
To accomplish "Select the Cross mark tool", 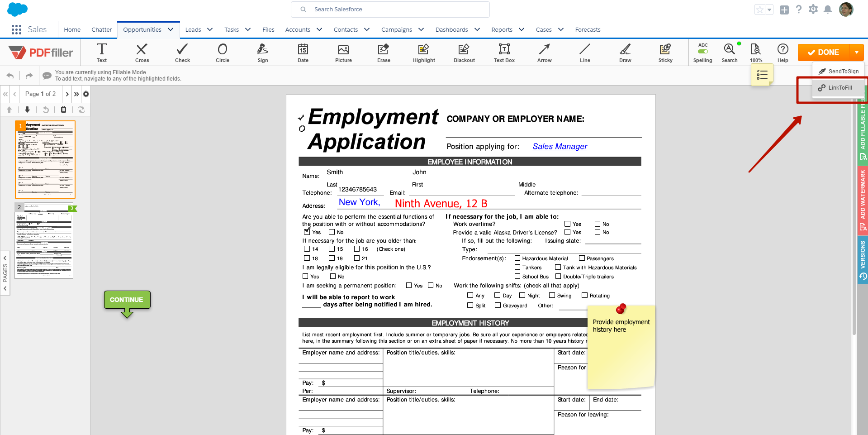I will (x=142, y=53).
